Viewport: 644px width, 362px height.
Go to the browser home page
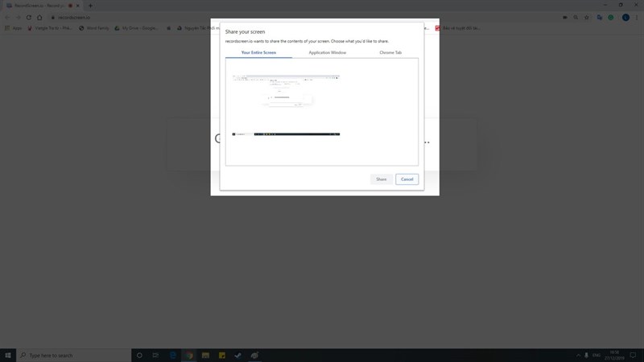39,17
